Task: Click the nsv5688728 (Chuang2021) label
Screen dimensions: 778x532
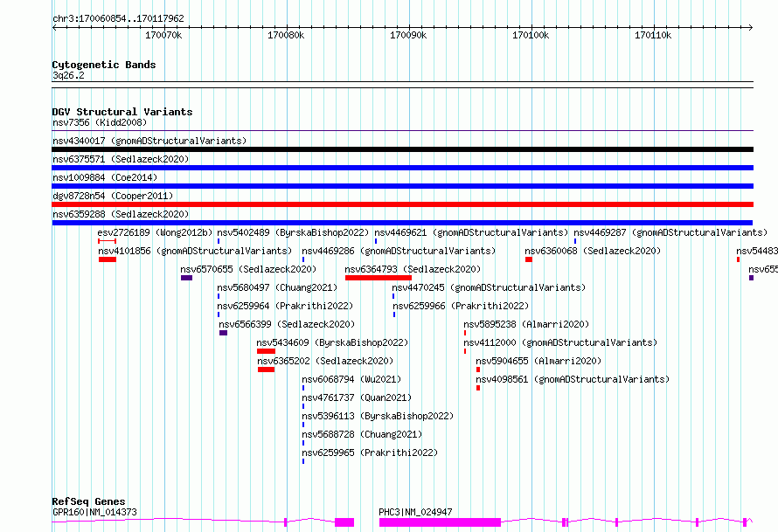Action: pos(362,434)
